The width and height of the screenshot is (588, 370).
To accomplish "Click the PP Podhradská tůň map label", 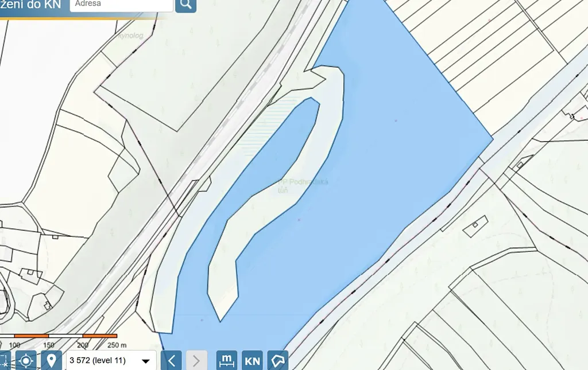I will coord(303,186).
